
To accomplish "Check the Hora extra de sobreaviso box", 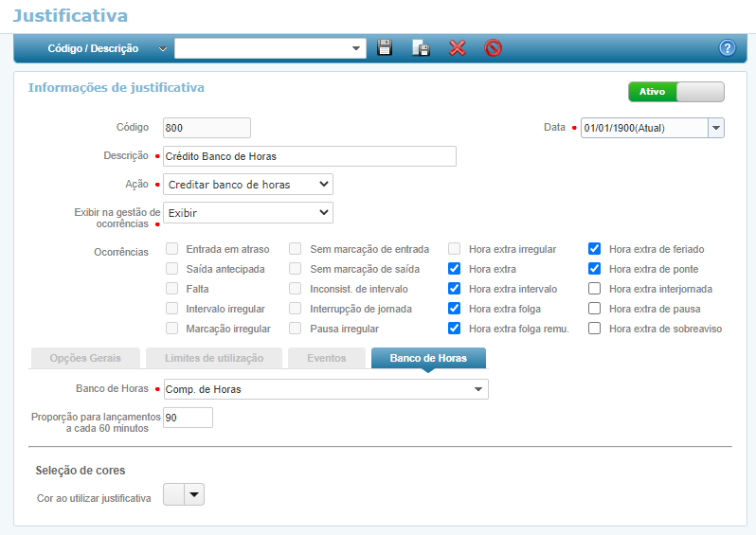I will coord(595,329).
